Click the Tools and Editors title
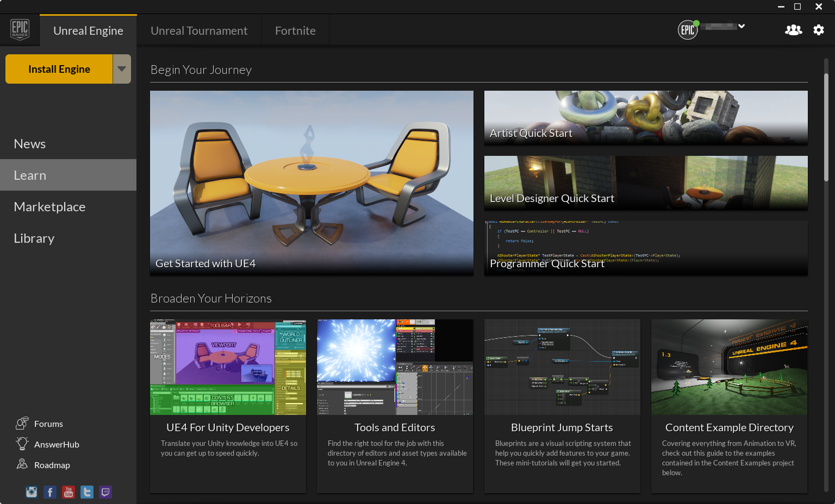Viewport: 835px width, 504px height. [395, 427]
